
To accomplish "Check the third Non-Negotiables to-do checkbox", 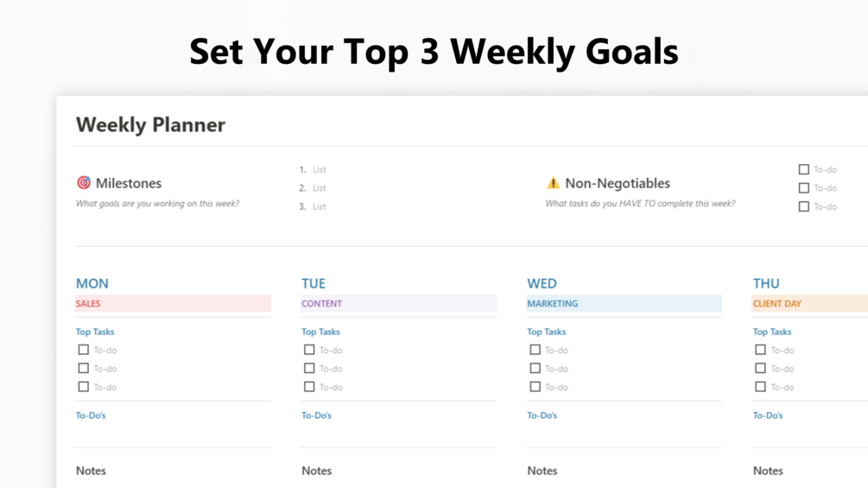I will 804,206.
